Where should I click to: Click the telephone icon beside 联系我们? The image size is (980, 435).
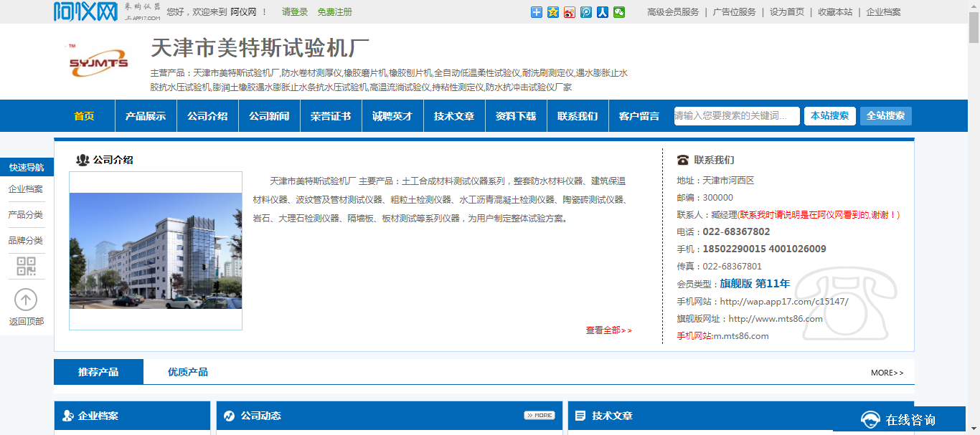(682, 160)
